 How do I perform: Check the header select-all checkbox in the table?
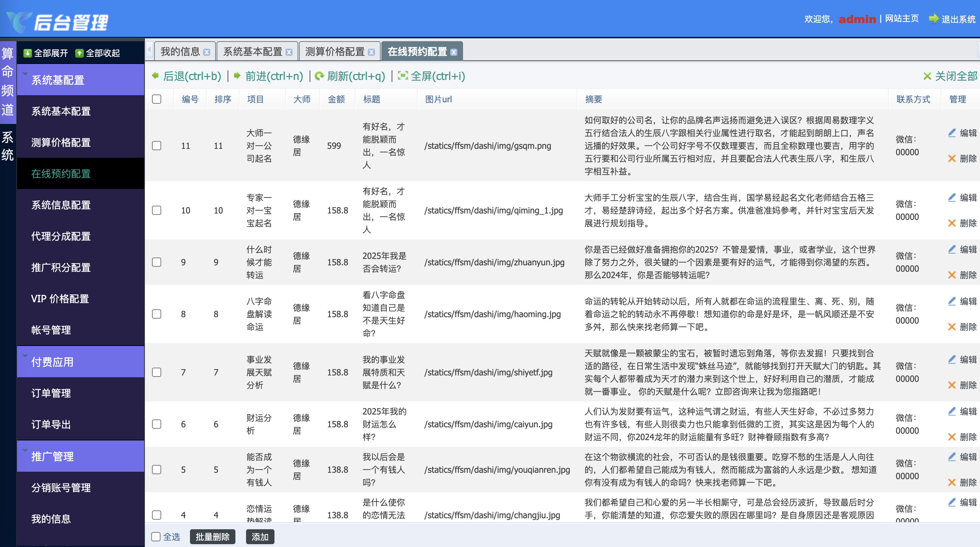pos(156,99)
